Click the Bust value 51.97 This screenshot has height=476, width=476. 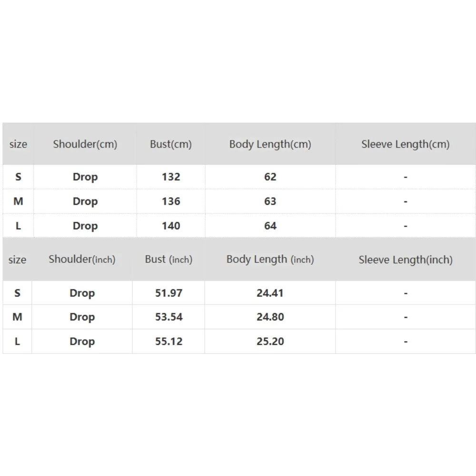point(169,293)
